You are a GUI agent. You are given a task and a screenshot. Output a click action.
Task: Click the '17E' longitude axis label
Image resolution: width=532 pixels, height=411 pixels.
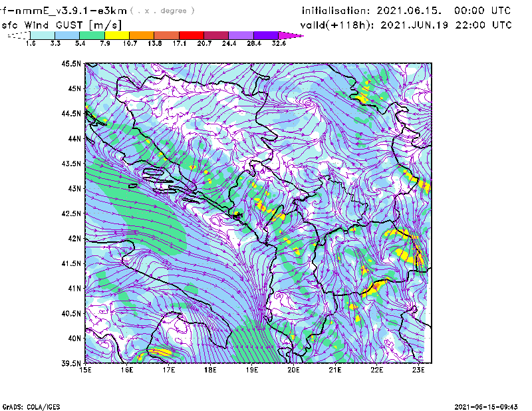[x=169, y=370]
